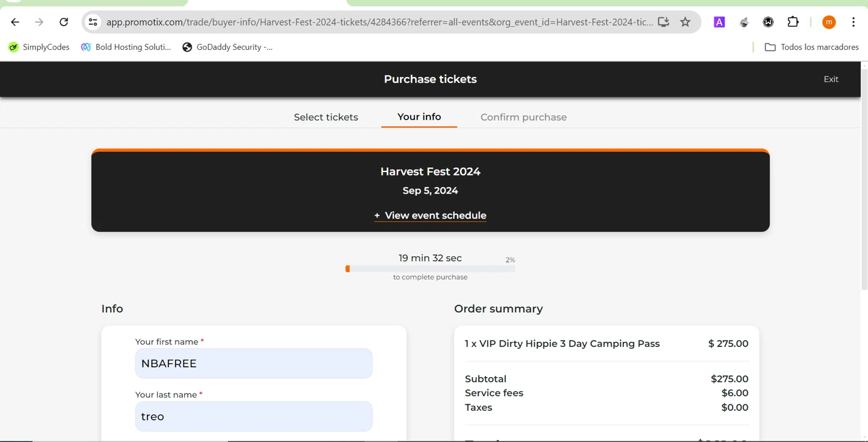The height and width of the screenshot is (442, 868).
Task: Click the $ 275.00 item price
Action: pyautogui.click(x=728, y=344)
